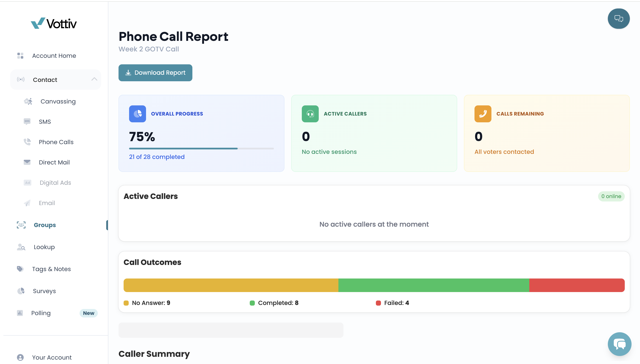Click the Canvassing walker icon
640x364 pixels.
pyautogui.click(x=28, y=101)
